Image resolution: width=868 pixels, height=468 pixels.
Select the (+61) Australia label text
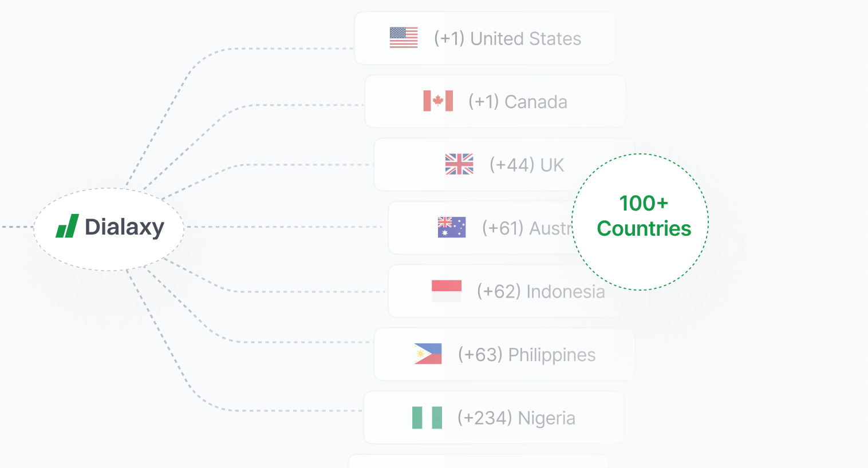pyautogui.click(x=527, y=228)
